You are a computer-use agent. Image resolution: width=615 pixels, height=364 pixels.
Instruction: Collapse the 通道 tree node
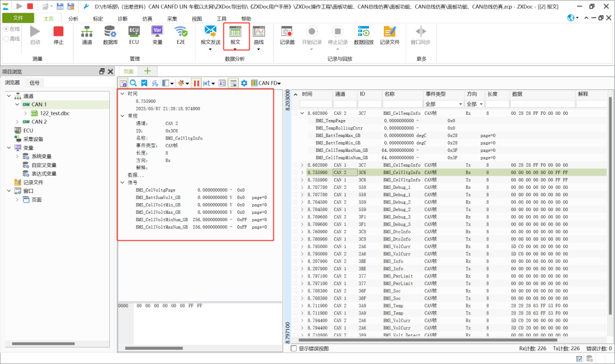(9, 96)
